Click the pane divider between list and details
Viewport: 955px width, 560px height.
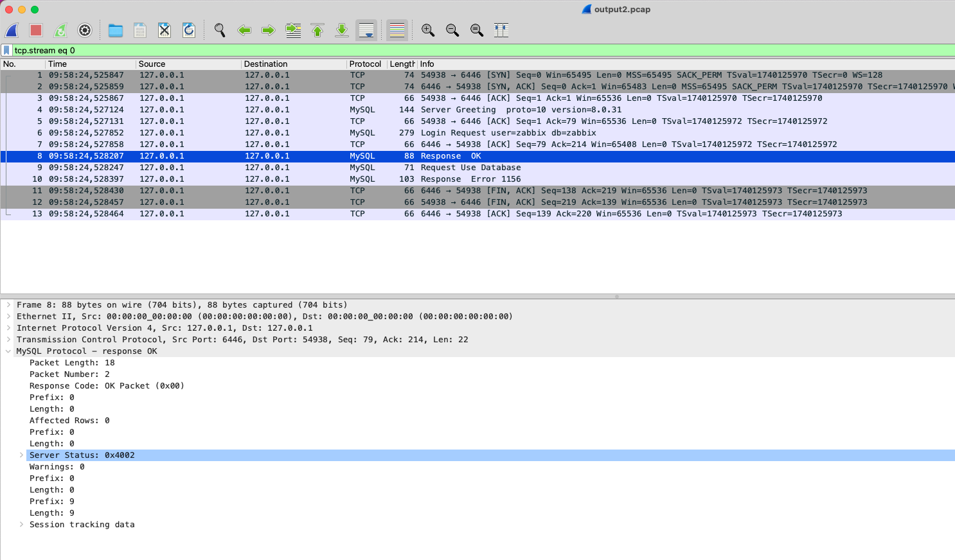[477, 297]
